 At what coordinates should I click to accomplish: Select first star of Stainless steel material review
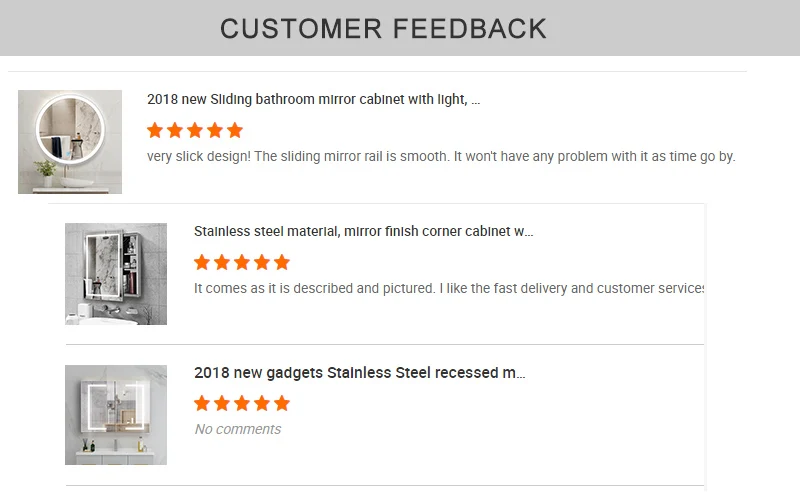point(202,262)
